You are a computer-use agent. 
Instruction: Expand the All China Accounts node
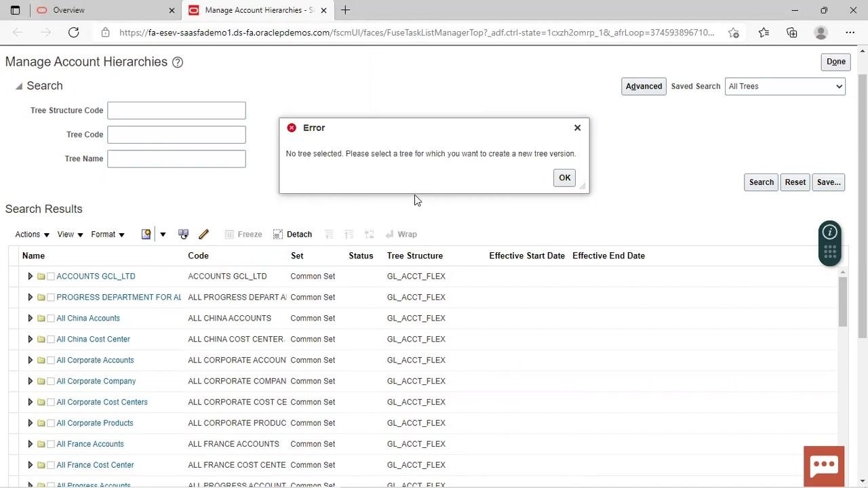pos(30,319)
